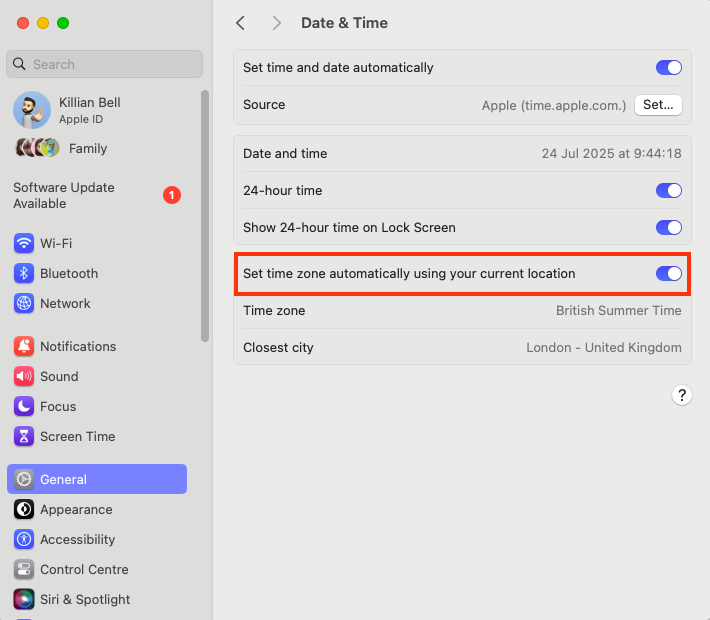Choose General label in sidebar
Viewport: 710px width, 620px height.
click(63, 480)
